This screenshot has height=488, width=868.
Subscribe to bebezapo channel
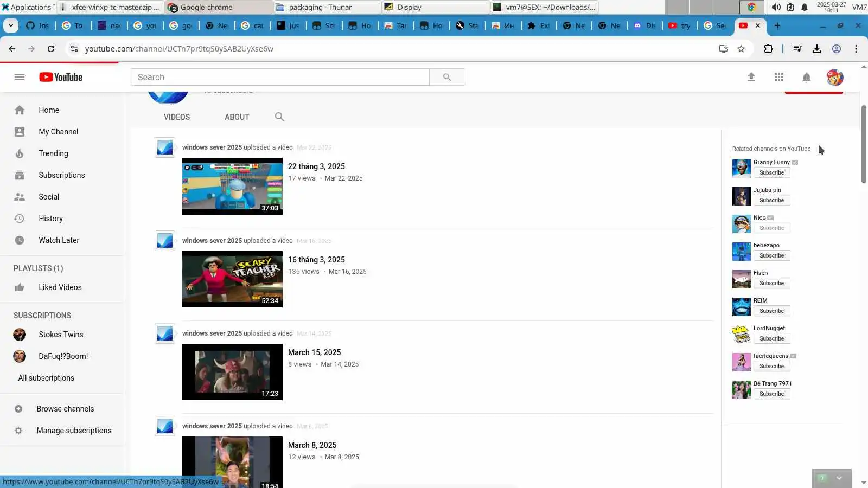coord(771,255)
